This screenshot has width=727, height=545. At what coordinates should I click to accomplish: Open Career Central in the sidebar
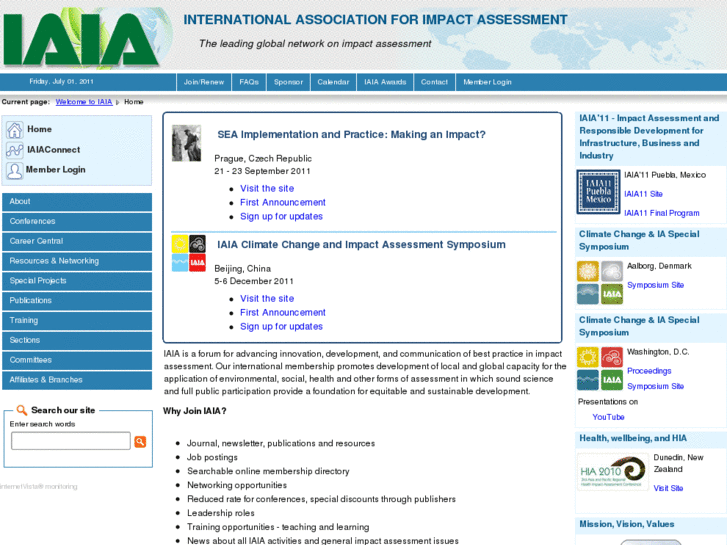click(77, 241)
